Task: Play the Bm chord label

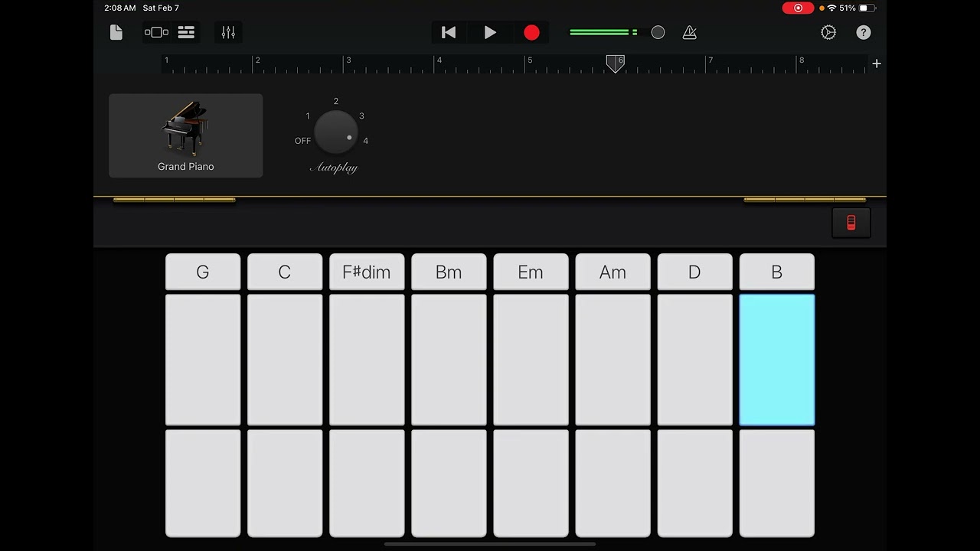Action: pos(449,272)
